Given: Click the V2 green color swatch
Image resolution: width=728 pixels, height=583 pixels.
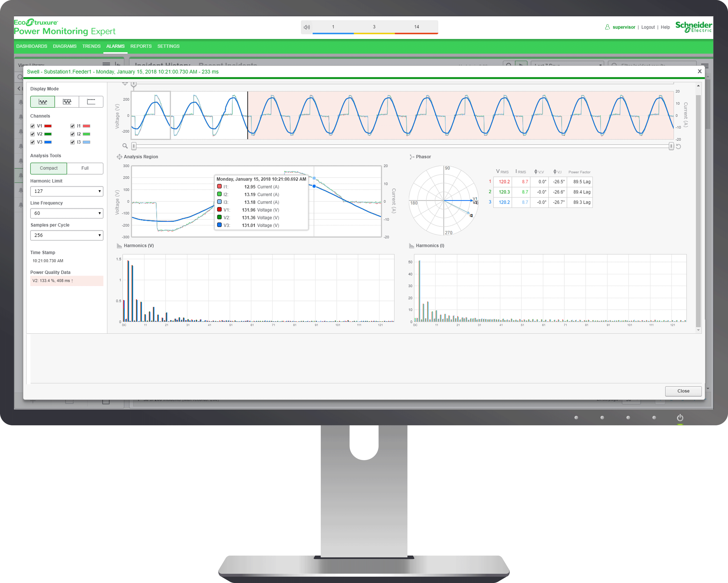Looking at the screenshot, I should [48, 134].
